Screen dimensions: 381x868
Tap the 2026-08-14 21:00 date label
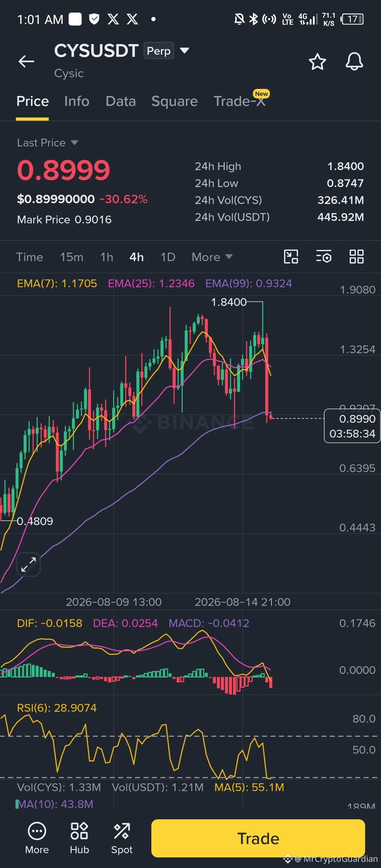243,602
